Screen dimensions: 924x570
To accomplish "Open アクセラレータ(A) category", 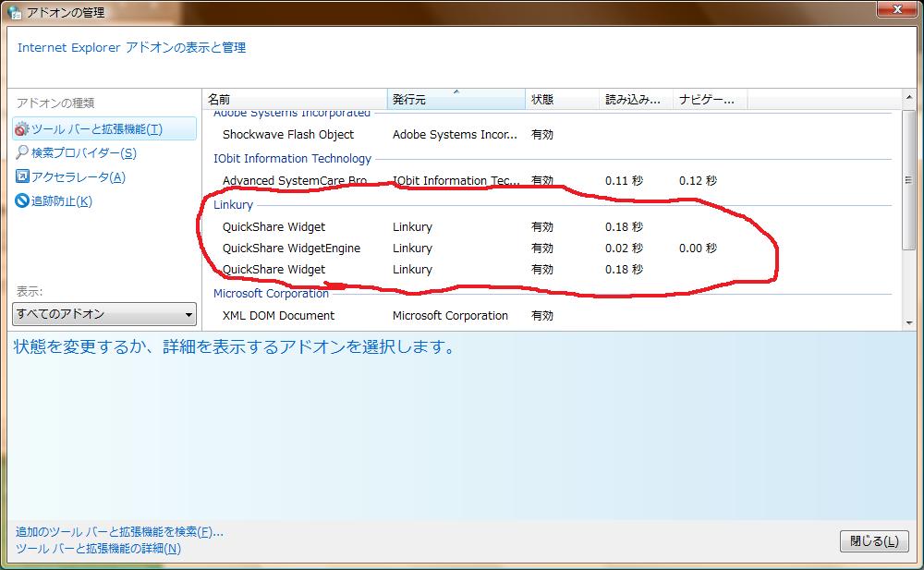I will tap(78, 176).
